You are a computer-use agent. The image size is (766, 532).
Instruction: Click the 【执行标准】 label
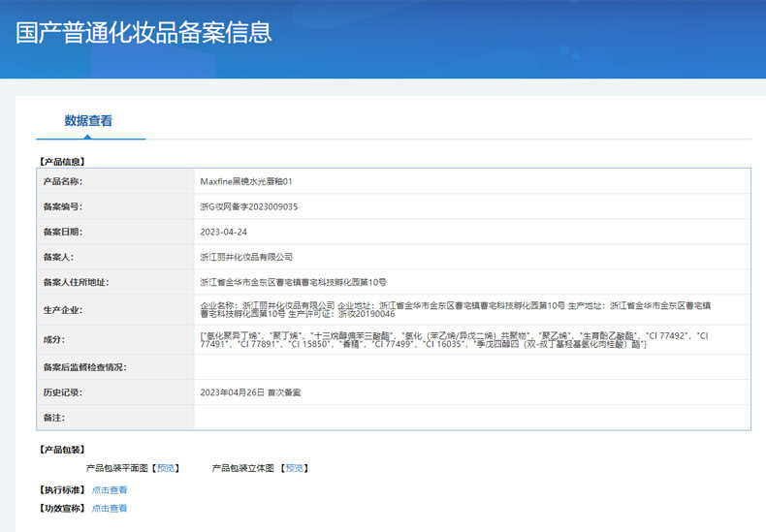62,490
